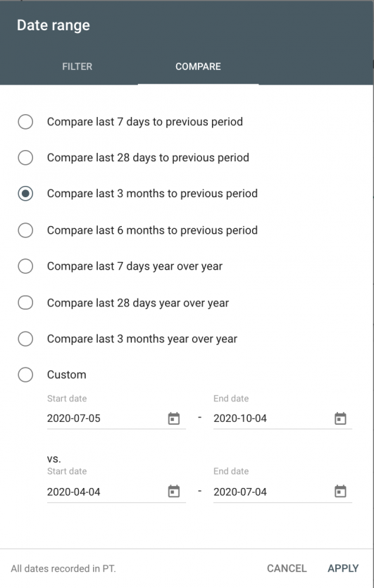374x588 pixels.
Task: Open calendar picker for first end date
Action: (x=340, y=418)
